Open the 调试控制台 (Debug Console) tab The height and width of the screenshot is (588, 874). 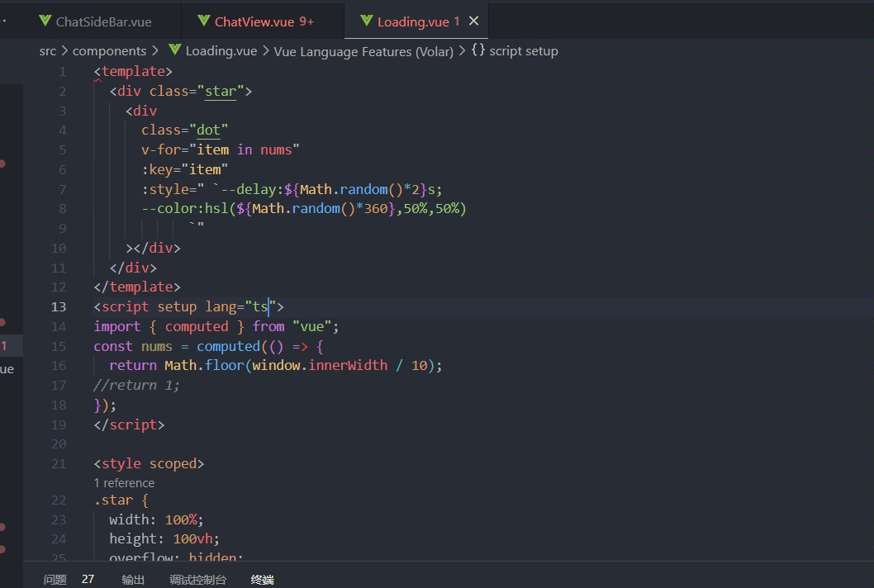tap(197, 580)
